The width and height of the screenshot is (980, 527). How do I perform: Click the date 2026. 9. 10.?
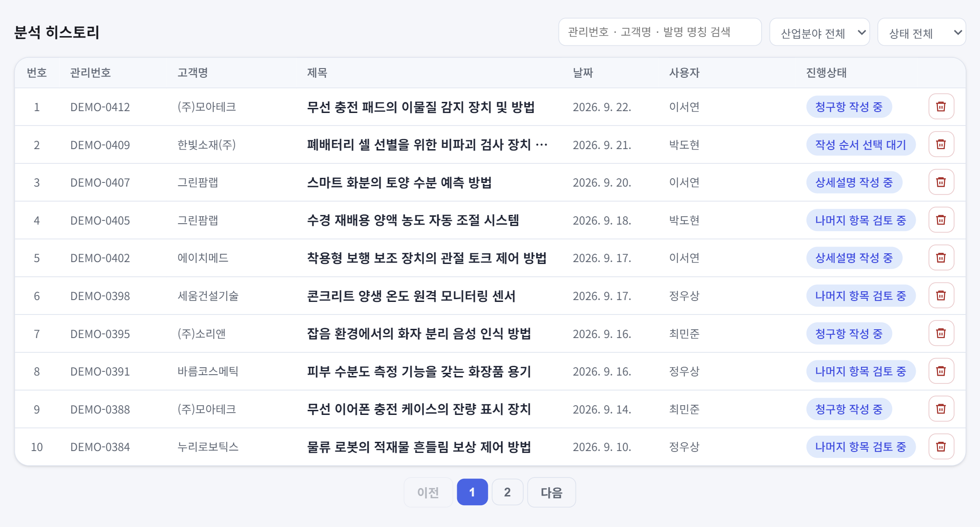coord(602,447)
